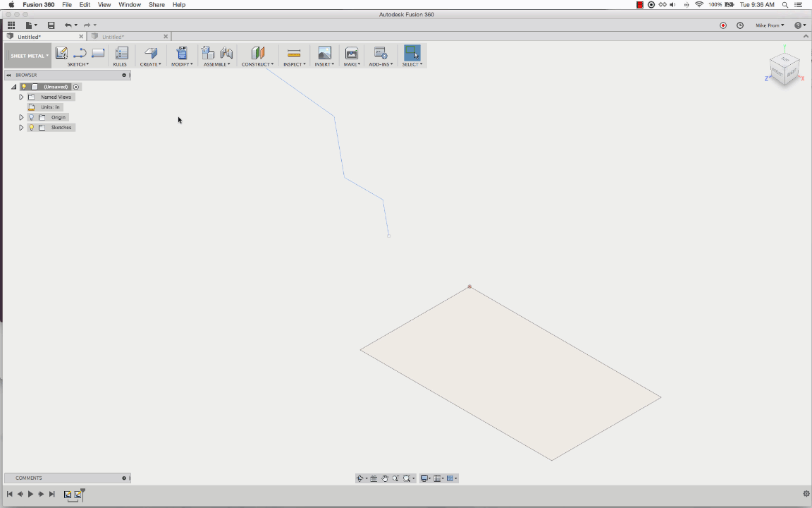This screenshot has height=508, width=812.
Task: Open the job status clock icon
Action: (x=740, y=25)
